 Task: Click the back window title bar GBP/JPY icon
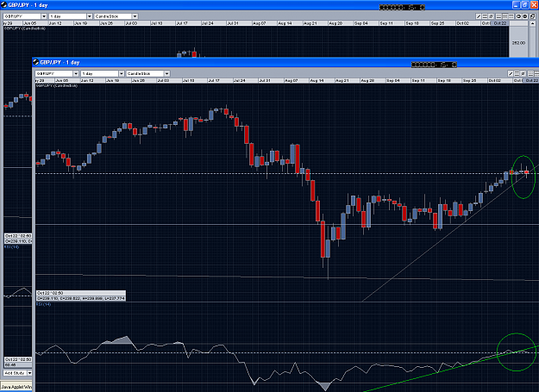3,5
